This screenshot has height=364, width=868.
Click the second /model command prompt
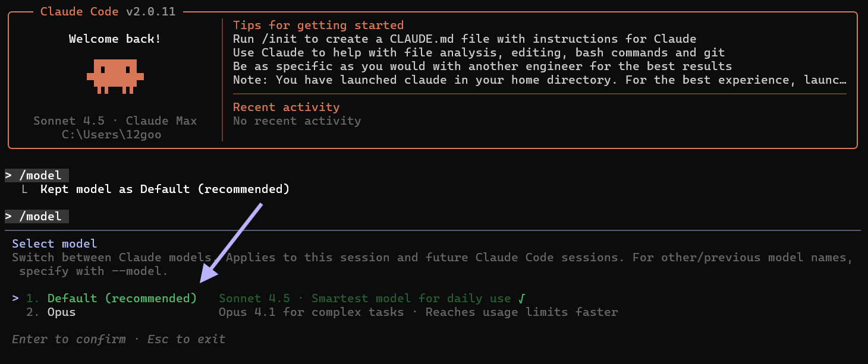pyautogui.click(x=37, y=216)
